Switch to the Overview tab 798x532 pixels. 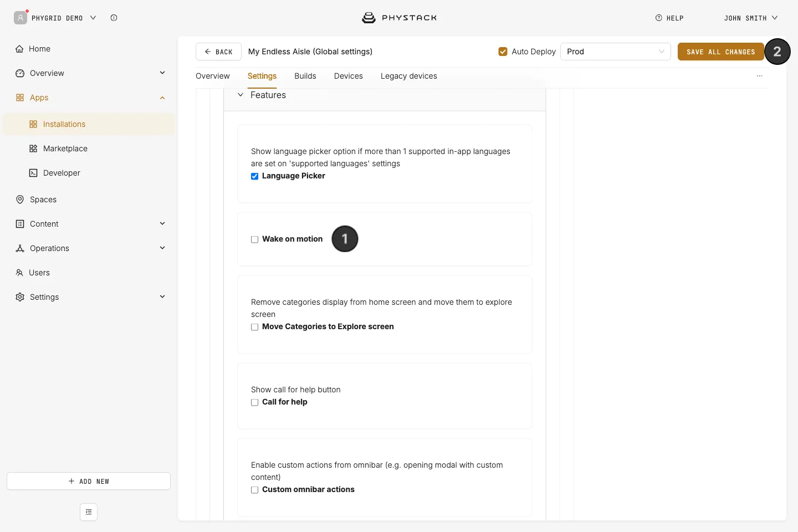[213, 76]
